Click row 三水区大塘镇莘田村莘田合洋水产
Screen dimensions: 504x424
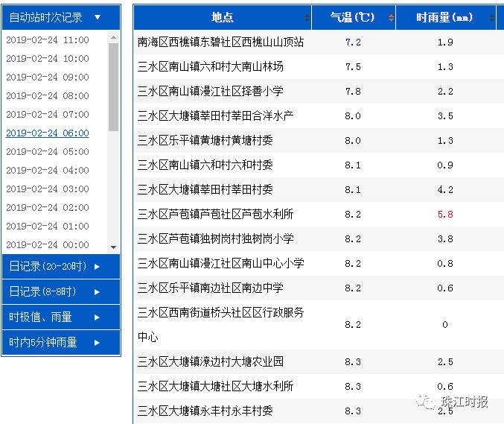[319, 116]
